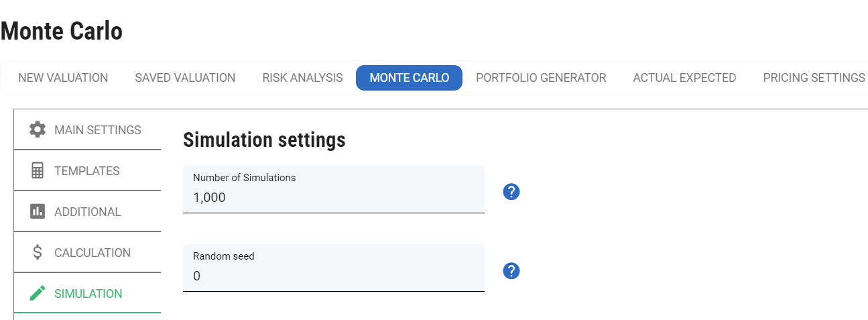Open the Calculation side section

tap(92, 253)
